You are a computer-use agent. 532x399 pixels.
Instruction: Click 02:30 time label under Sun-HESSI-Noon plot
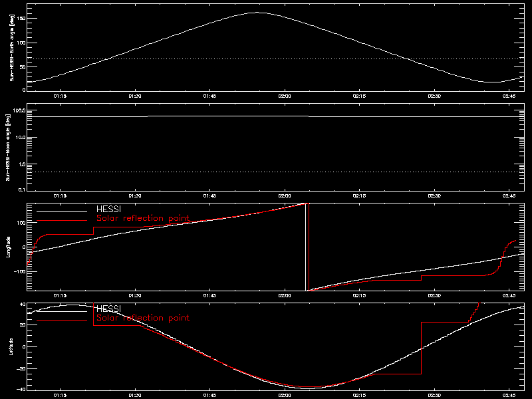pos(434,196)
